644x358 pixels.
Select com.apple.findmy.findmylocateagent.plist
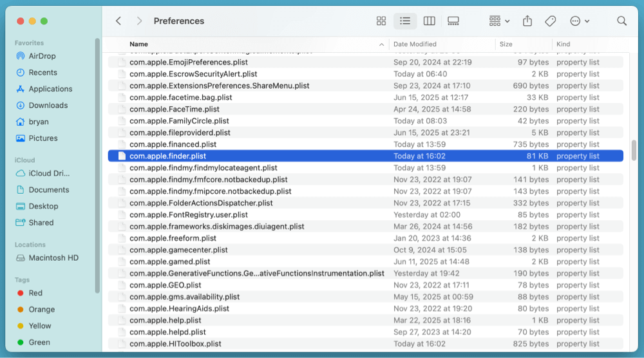tap(366, 168)
